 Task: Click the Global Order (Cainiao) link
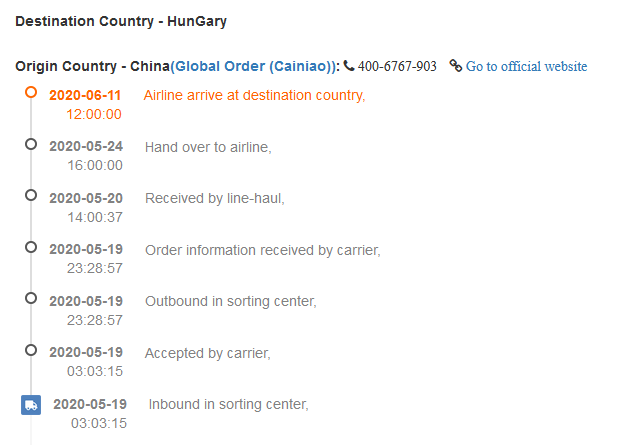pyautogui.click(x=254, y=67)
